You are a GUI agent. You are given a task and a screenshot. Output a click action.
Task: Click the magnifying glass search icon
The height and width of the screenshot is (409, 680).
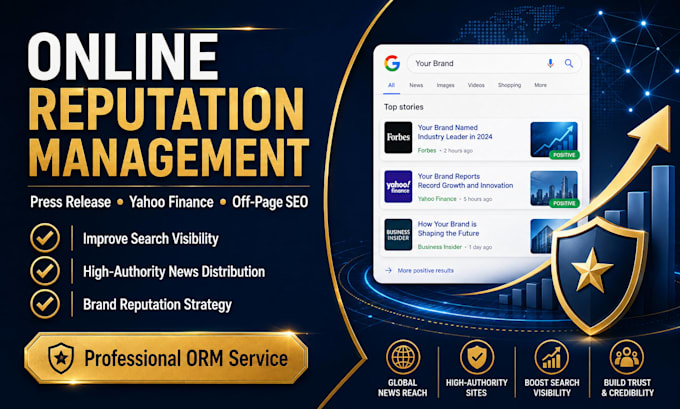[569, 63]
